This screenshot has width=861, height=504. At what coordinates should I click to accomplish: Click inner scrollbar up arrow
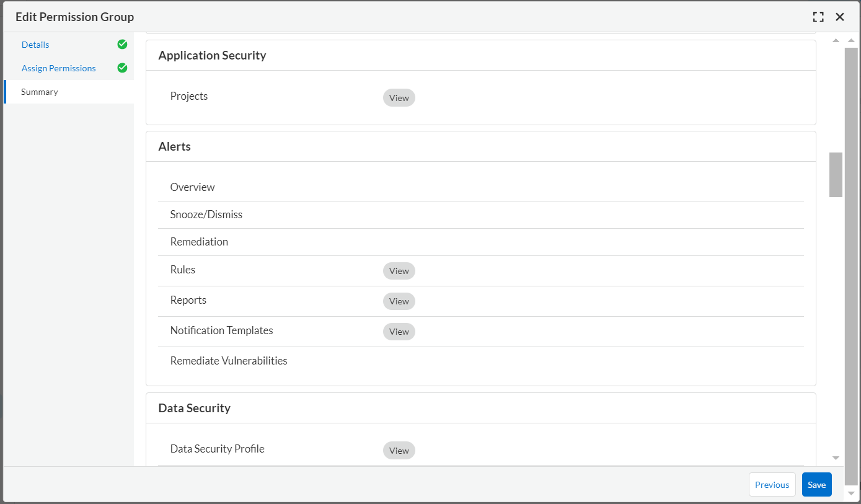[x=836, y=40]
